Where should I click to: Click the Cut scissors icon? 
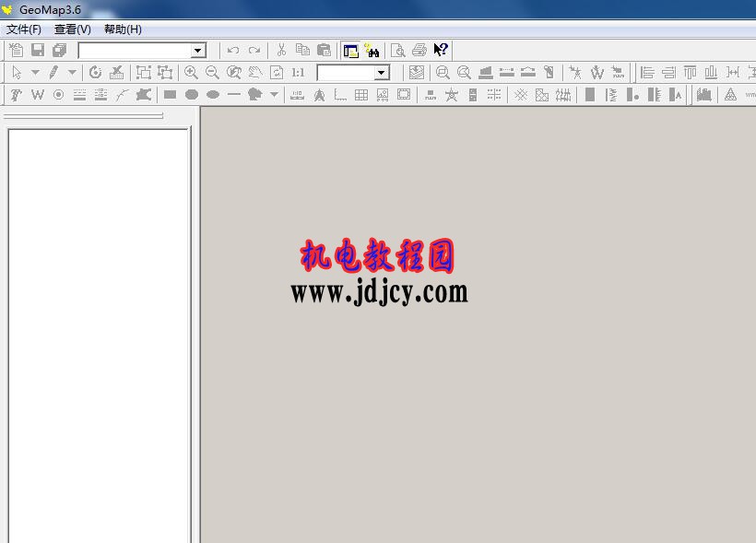pos(281,50)
